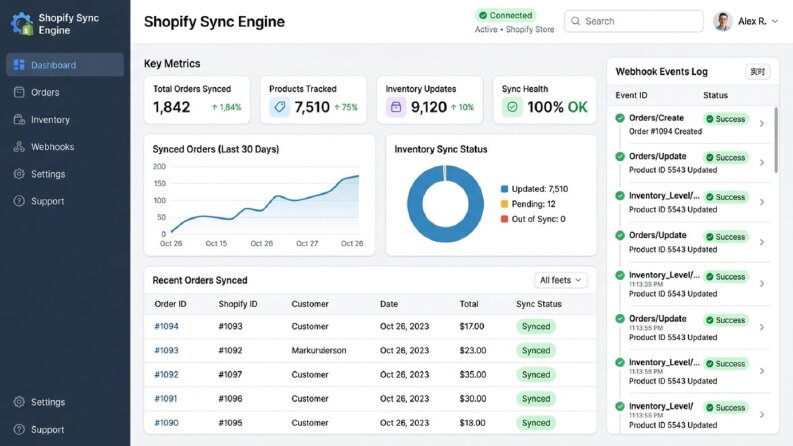
Task: Open order #1091 link
Action: 166,398
